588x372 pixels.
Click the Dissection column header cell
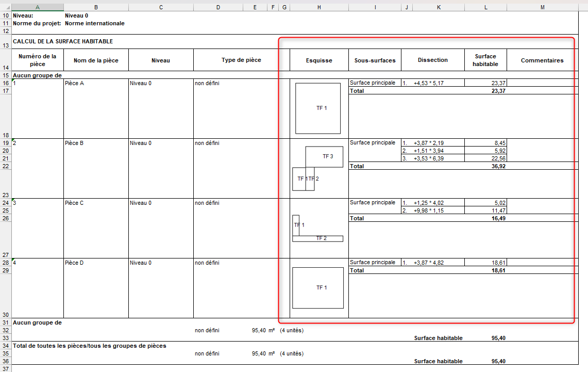pyautogui.click(x=432, y=59)
